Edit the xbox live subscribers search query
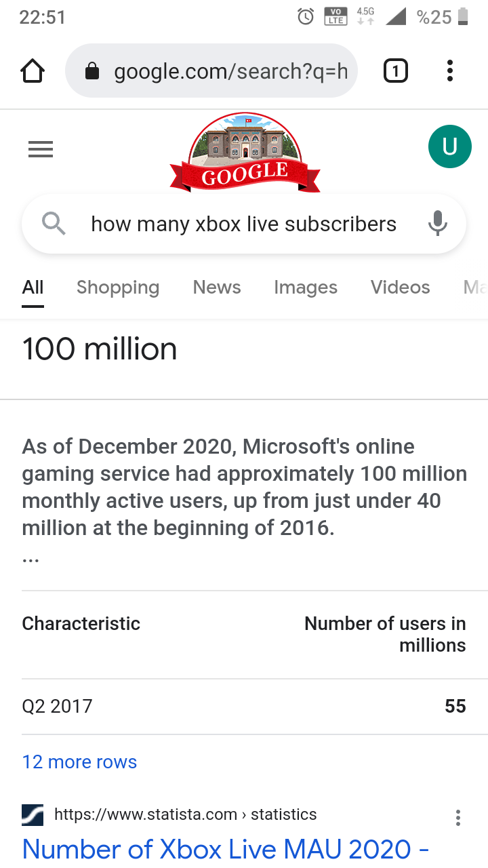This screenshot has width=488, height=868. click(x=244, y=224)
